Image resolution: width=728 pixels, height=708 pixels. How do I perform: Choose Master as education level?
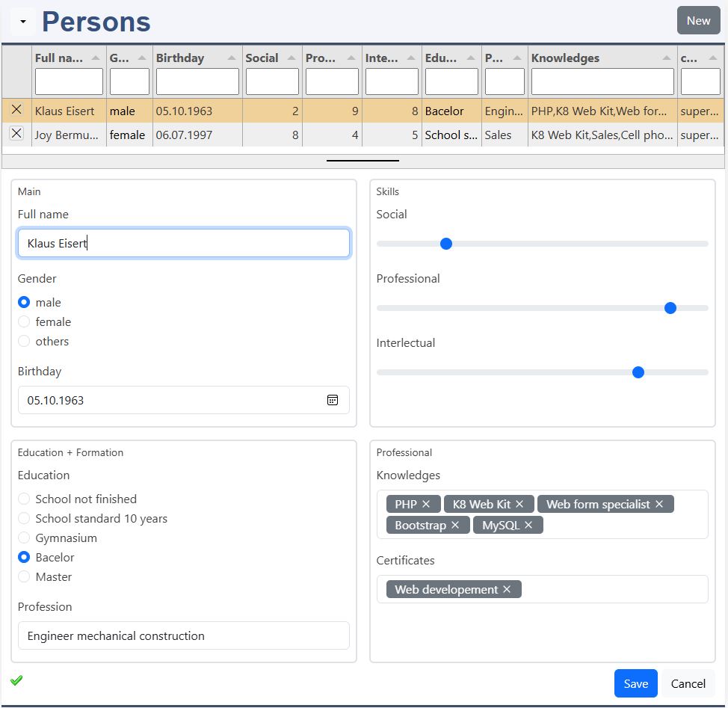click(23, 576)
